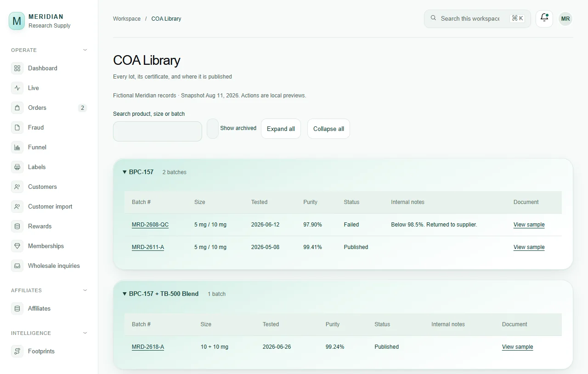Image resolution: width=588 pixels, height=374 pixels.
Task: Open notifications bell
Action: (x=544, y=19)
